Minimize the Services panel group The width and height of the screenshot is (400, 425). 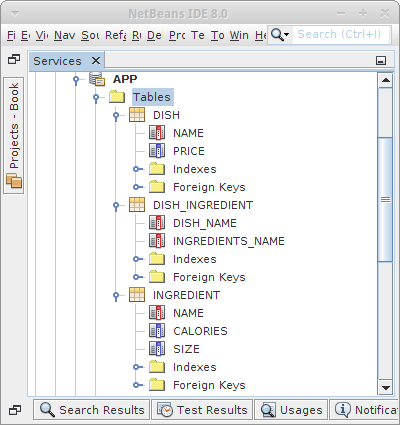[x=381, y=60]
